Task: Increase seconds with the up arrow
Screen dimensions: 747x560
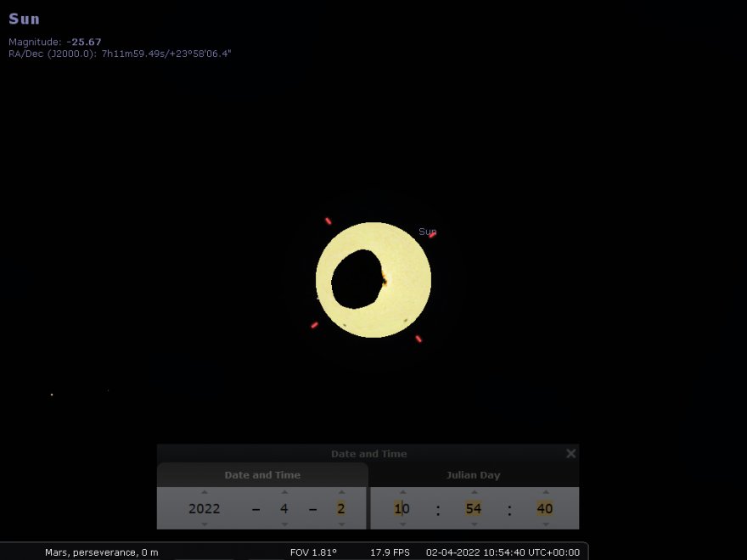Action: pos(544,492)
